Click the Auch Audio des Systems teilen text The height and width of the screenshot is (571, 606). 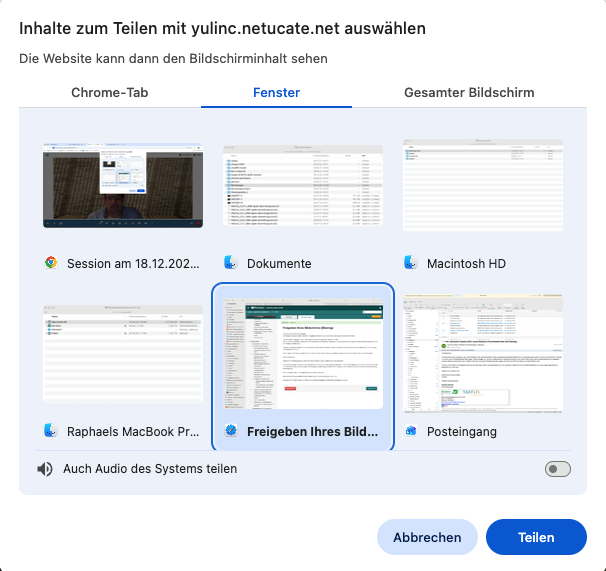tap(150, 469)
